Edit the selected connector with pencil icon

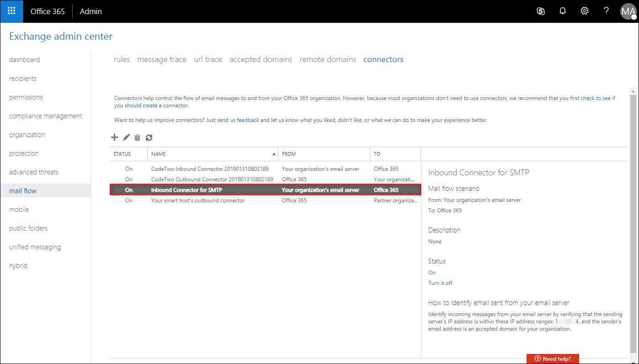(126, 137)
